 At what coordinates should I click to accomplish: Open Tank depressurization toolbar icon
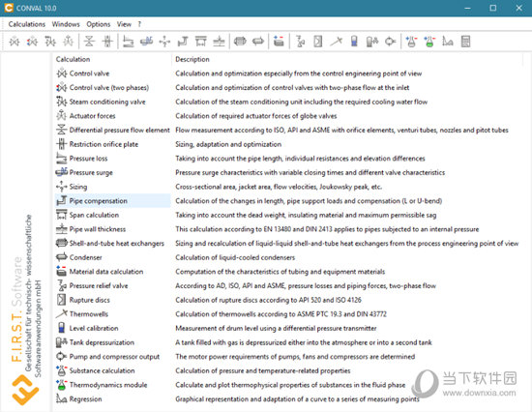tap(372, 42)
